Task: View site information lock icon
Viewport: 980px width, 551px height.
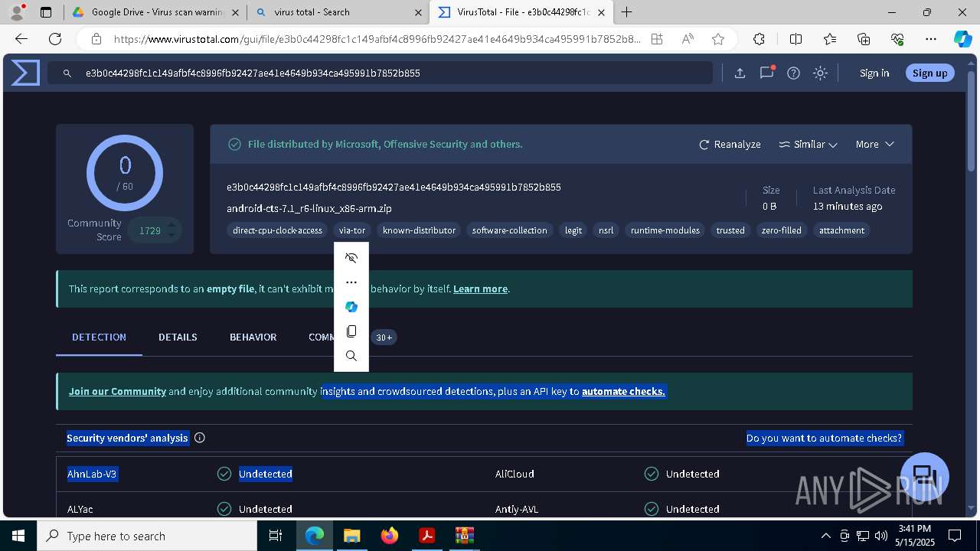Action: coord(96,39)
